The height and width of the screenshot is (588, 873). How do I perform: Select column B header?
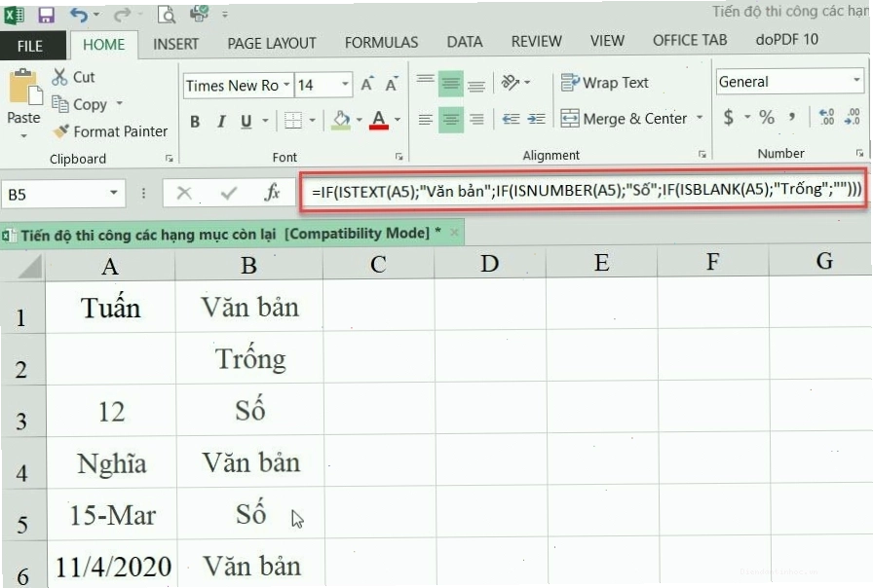tap(248, 266)
